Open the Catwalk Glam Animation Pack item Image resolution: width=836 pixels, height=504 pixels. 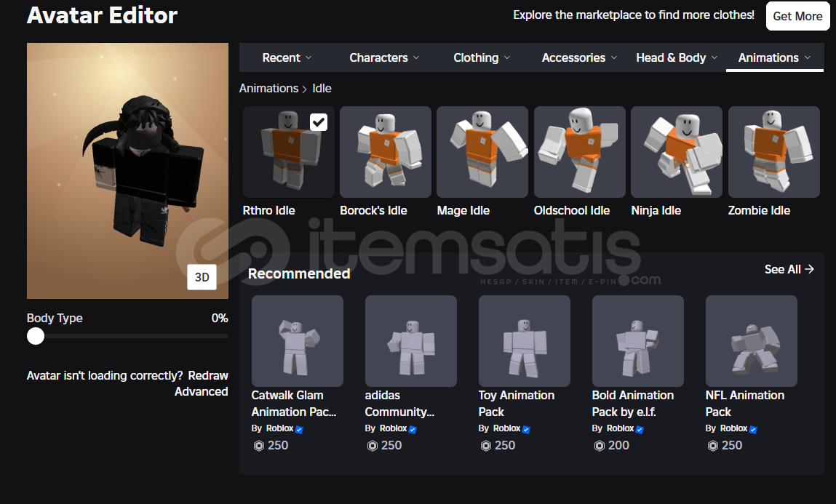tap(298, 341)
